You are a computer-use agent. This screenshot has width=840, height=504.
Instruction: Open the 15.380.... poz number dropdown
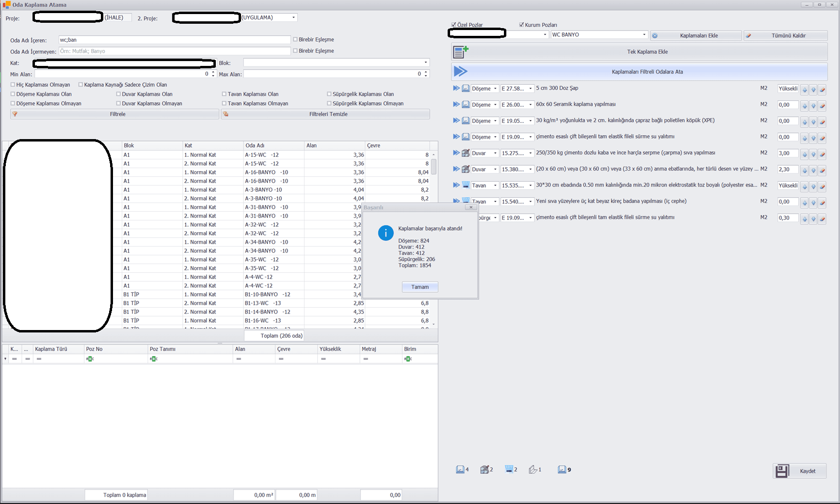coord(531,169)
